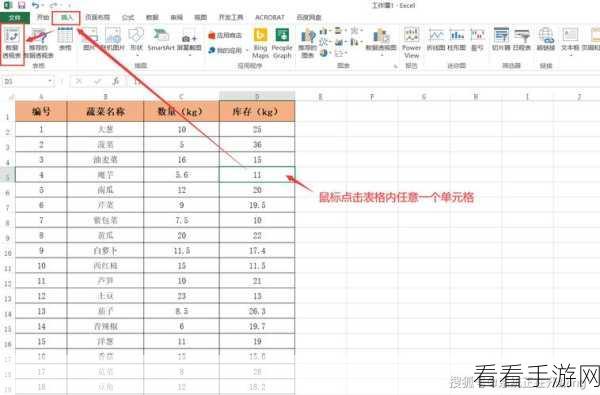
Task: Open 联机图片 online pictures
Action: tap(112, 39)
